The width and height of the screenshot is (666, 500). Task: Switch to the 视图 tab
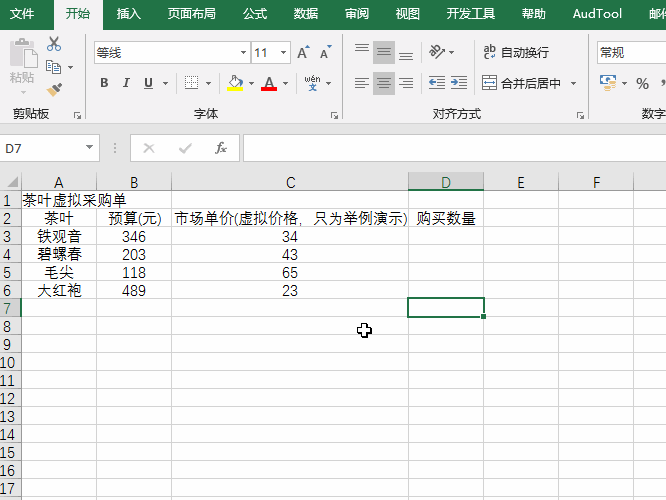[x=408, y=14]
